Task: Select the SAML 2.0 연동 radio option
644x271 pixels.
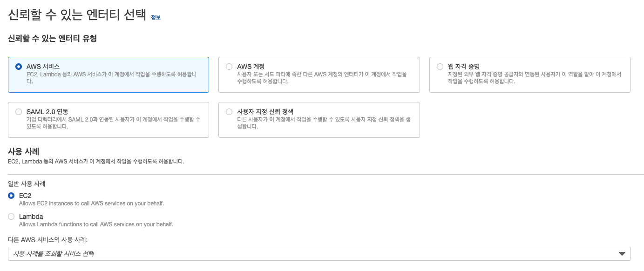Action: click(19, 112)
